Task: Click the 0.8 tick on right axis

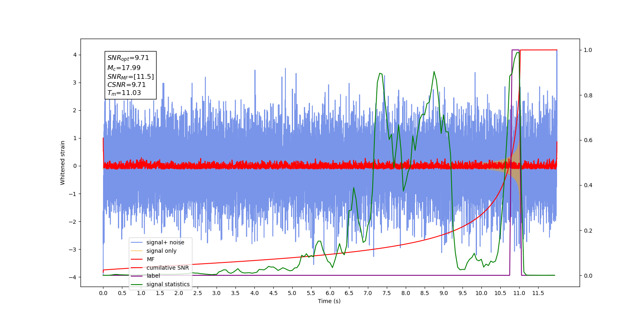Action: tap(588, 95)
